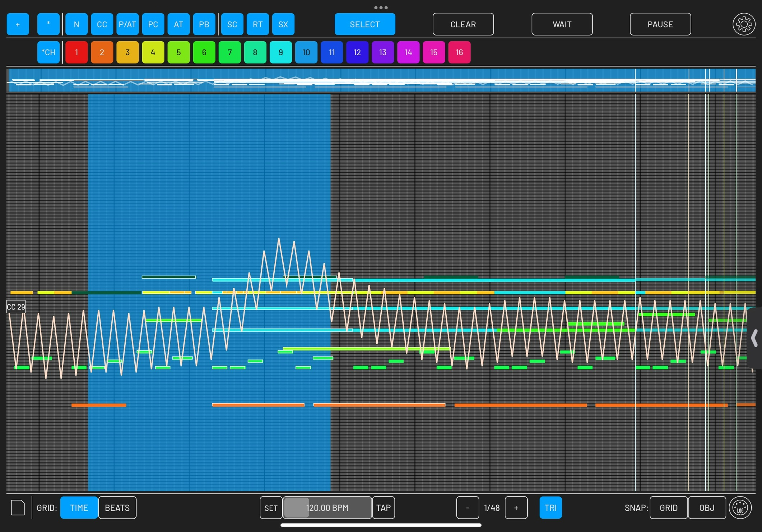
Task: Click the asterisk all-types filter button
Action: coord(48,24)
